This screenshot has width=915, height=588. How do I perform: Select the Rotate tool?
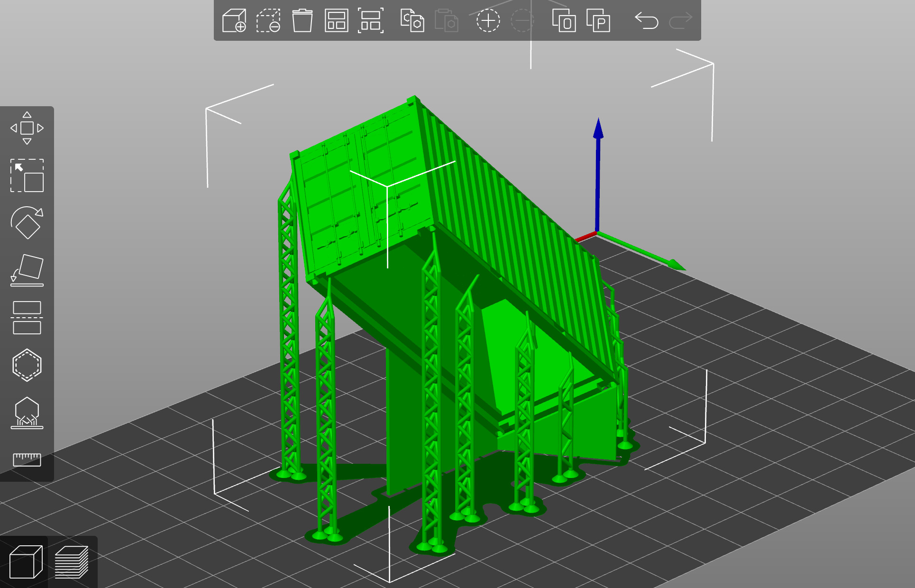pos(27,223)
